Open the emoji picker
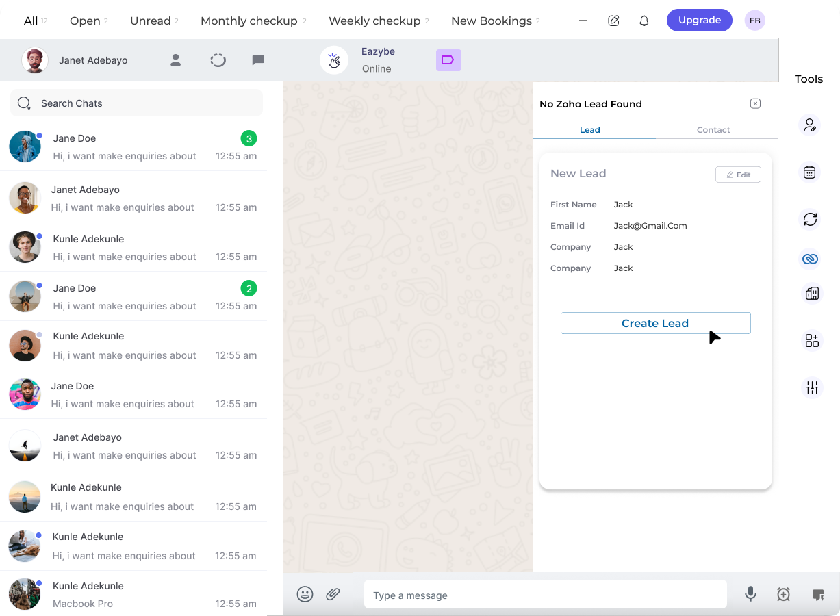 (305, 594)
